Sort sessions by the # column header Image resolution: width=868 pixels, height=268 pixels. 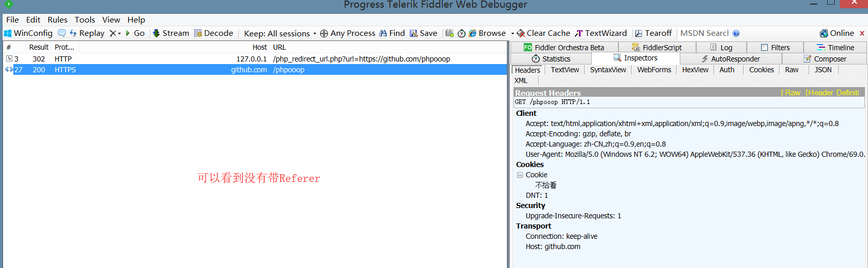coord(14,47)
